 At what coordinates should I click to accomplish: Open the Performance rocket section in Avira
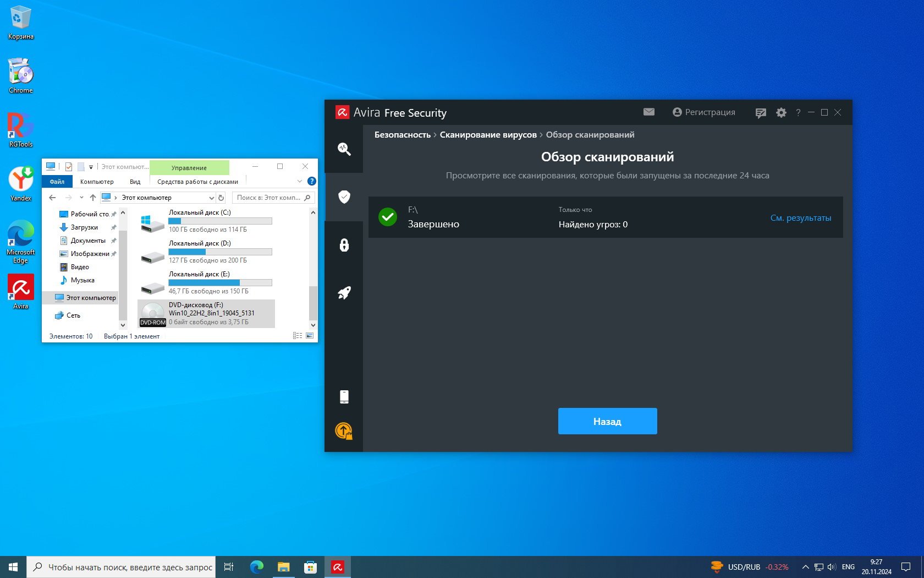coord(344,293)
